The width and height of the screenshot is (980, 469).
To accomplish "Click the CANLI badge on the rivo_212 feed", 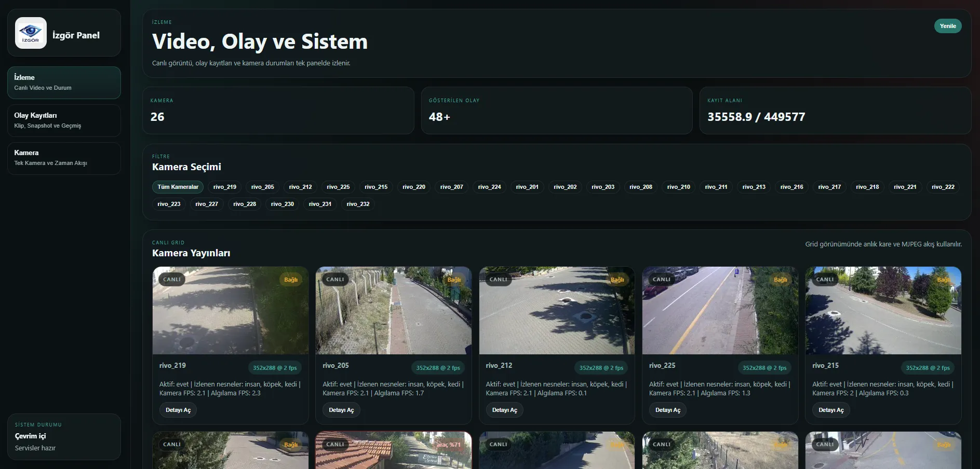I will 499,279.
